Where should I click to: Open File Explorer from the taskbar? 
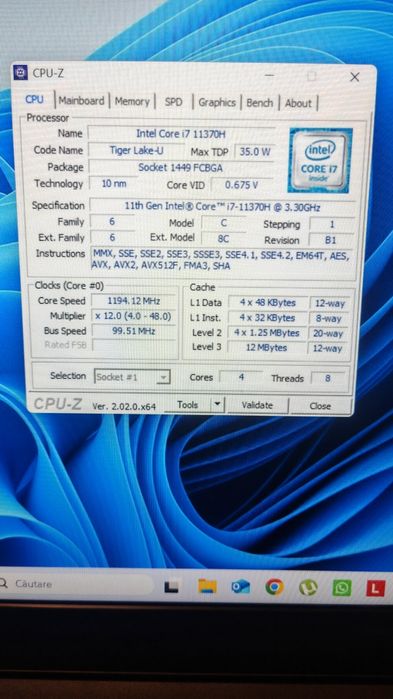click(207, 586)
